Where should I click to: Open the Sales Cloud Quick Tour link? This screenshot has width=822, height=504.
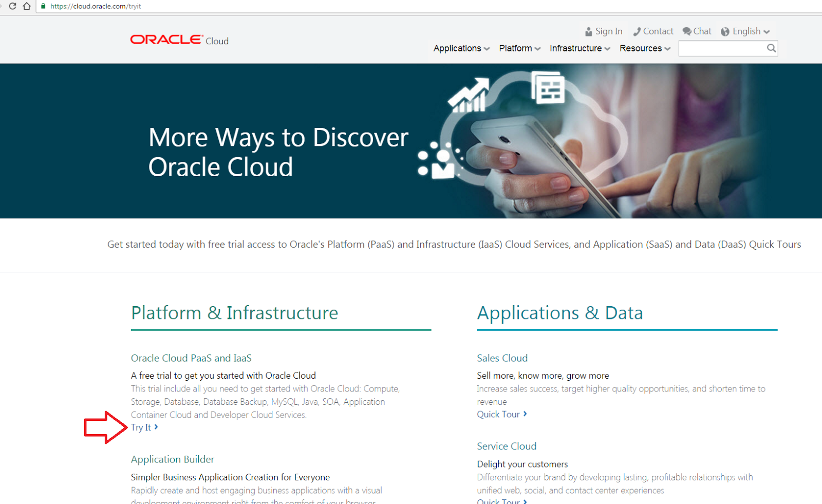coord(498,414)
